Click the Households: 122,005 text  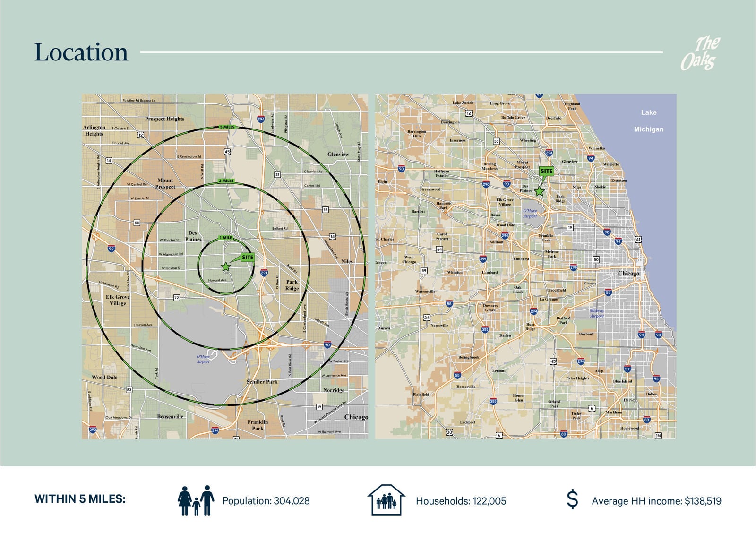click(x=461, y=501)
